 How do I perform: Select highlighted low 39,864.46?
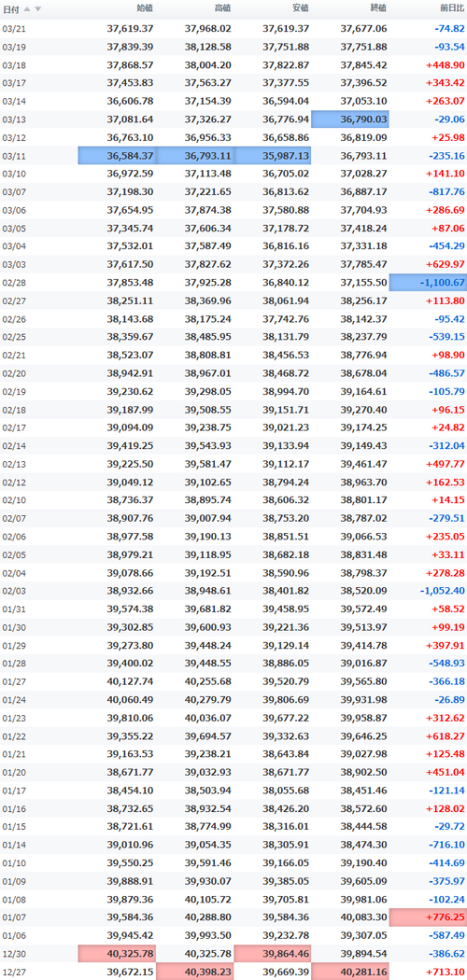[x=273, y=953]
